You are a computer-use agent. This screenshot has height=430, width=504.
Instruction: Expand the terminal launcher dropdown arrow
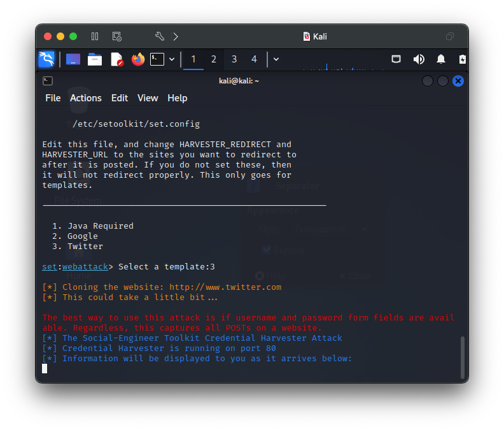[x=172, y=59]
